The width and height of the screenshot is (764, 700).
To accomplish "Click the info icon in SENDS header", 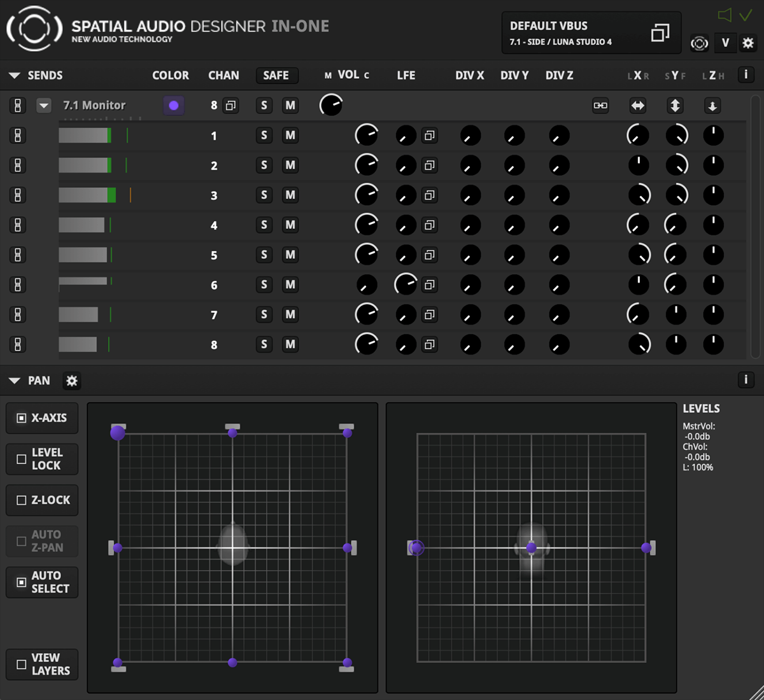I will click(x=746, y=74).
